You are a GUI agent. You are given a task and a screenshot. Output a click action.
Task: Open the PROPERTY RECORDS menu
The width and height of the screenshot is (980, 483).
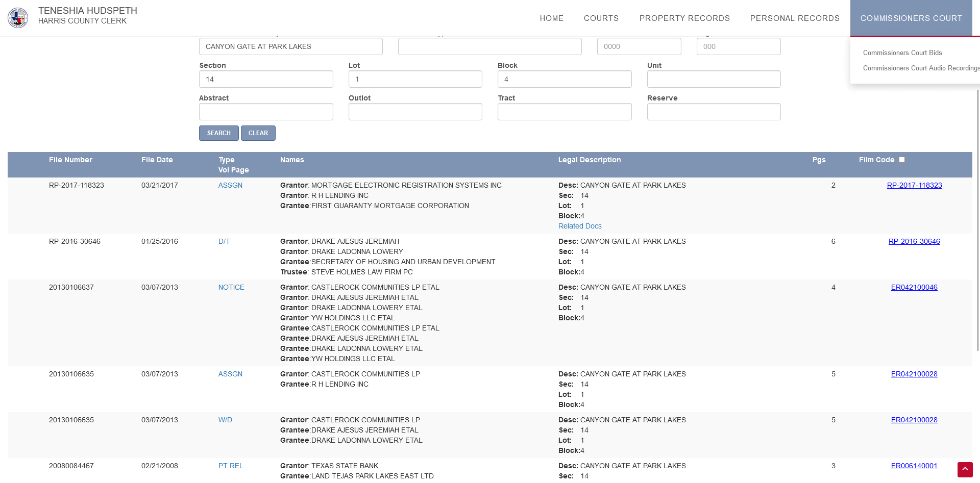[x=684, y=18]
